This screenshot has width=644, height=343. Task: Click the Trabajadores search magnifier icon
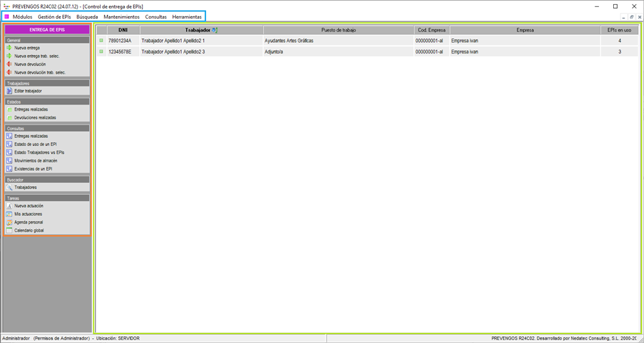pos(9,188)
